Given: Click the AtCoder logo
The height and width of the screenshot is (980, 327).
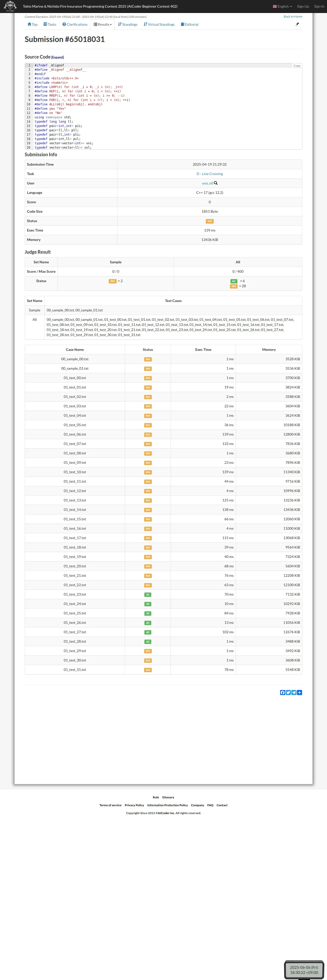Looking at the screenshot, I should click(x=10, y=6).
